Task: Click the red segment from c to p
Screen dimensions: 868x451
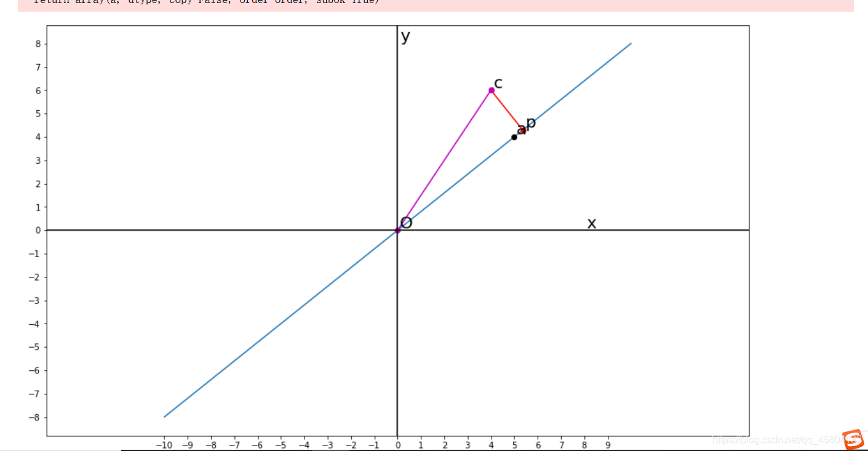Action: pyautogui.click(x=508, y=110)
